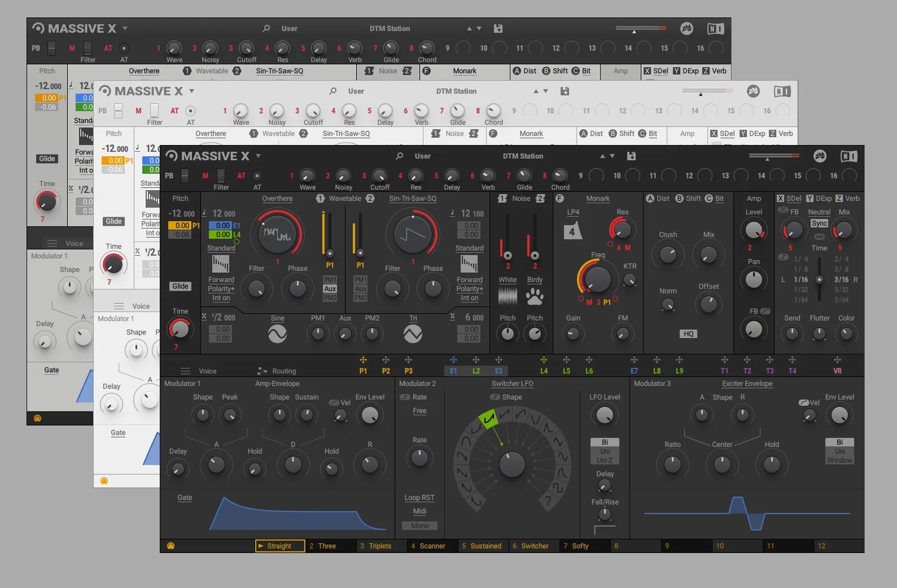The height and width of the screenshot is (588, 897).
Task: Click the NI logo in the back dark window
Action: [x=716, y=28]
